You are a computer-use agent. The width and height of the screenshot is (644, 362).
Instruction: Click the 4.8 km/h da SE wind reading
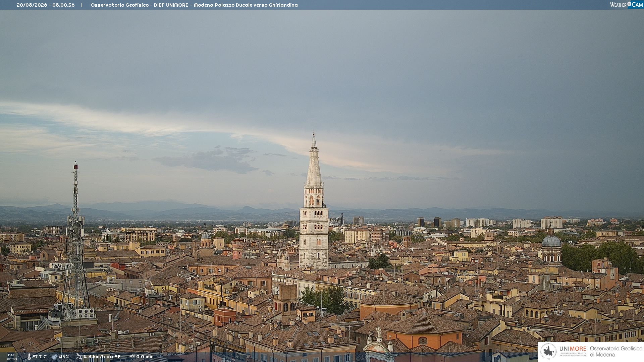(102, 357)
